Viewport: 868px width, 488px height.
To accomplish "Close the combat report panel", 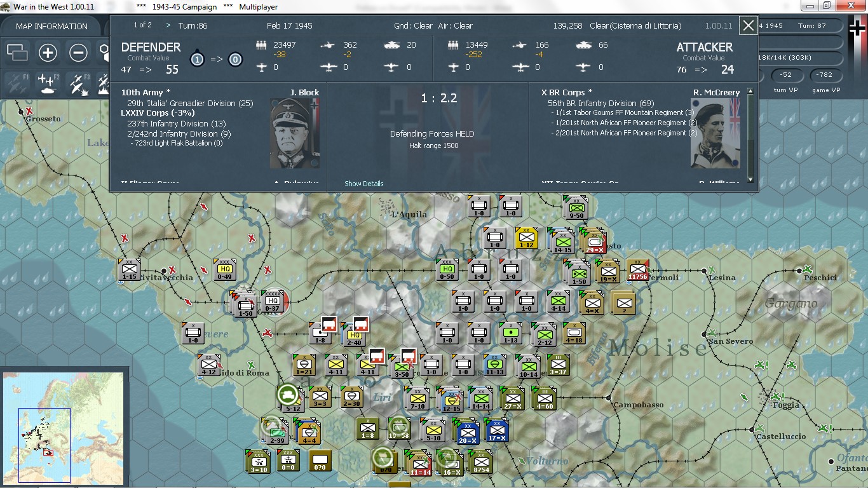I will click(749, 25).
